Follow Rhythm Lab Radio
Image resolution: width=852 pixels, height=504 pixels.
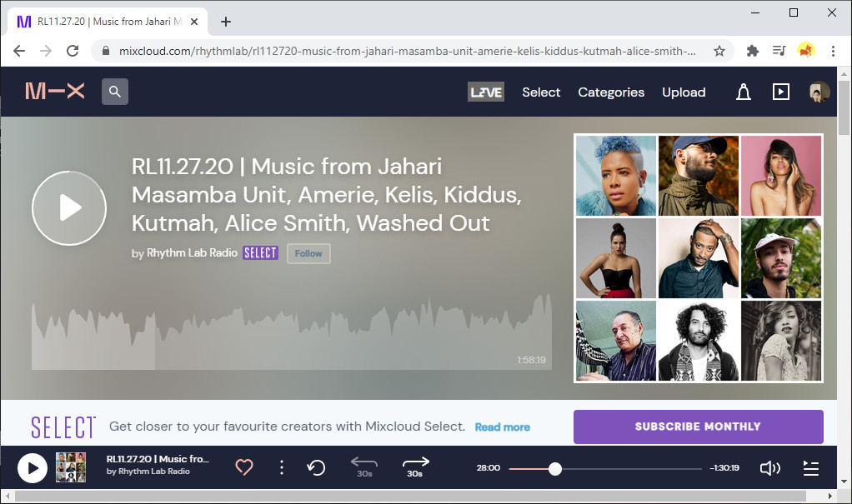pos(308,253)
